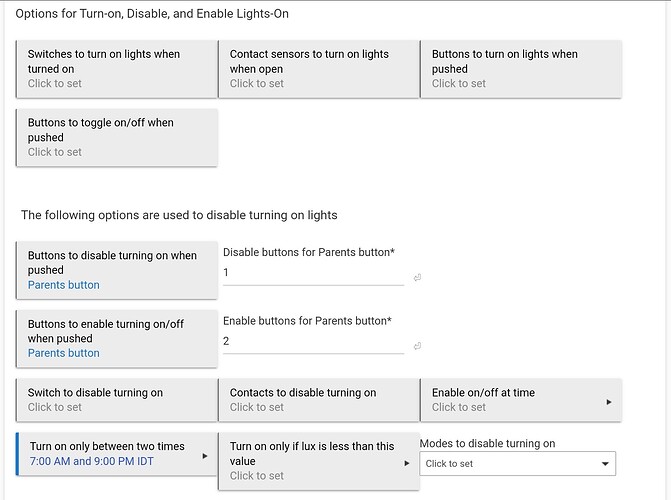The image size is (671, 500).
Task: Set Contacts to disable turning on
Action: pyautogui.click(x=319, y=399)
